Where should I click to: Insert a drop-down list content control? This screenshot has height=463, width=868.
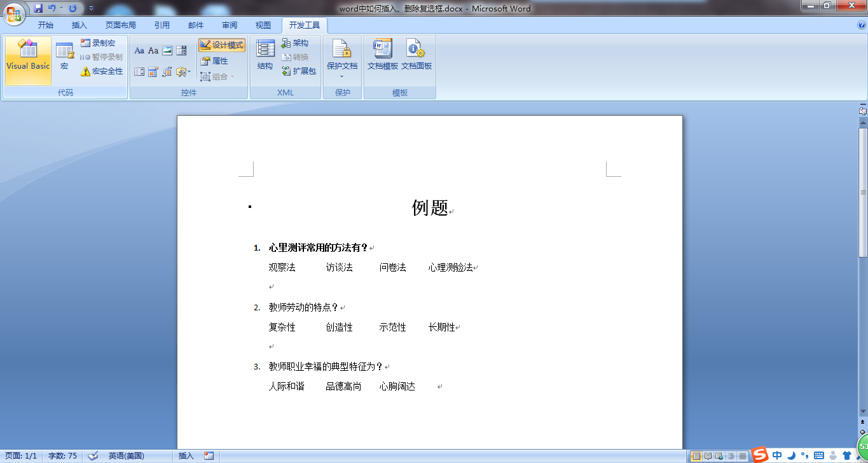pyautogui.click(x=139, y=72)
